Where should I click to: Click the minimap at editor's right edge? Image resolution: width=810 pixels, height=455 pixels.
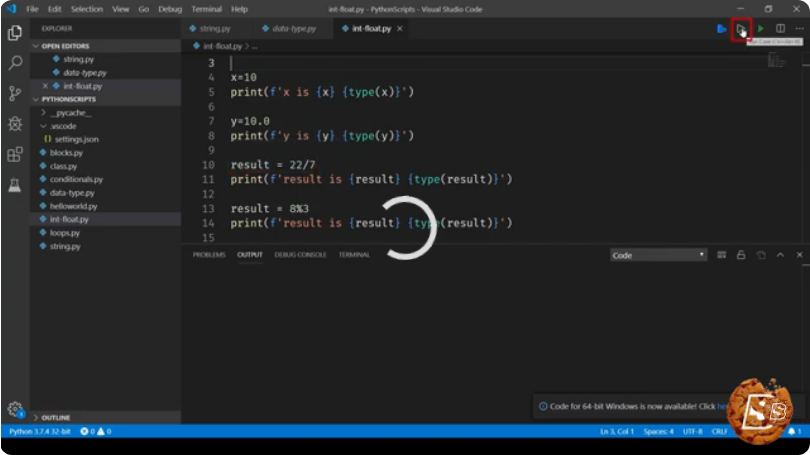pyautogui.click(x=775, y=61)
